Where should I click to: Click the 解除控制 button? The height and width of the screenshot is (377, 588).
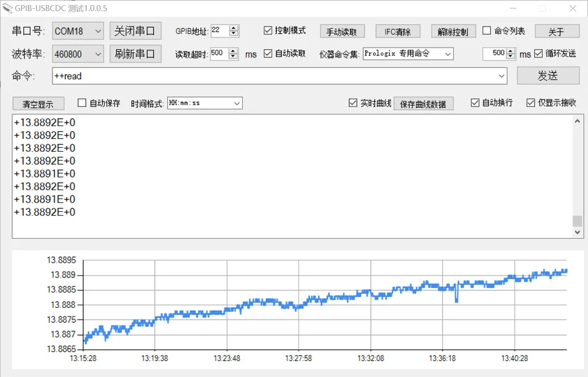453,32
